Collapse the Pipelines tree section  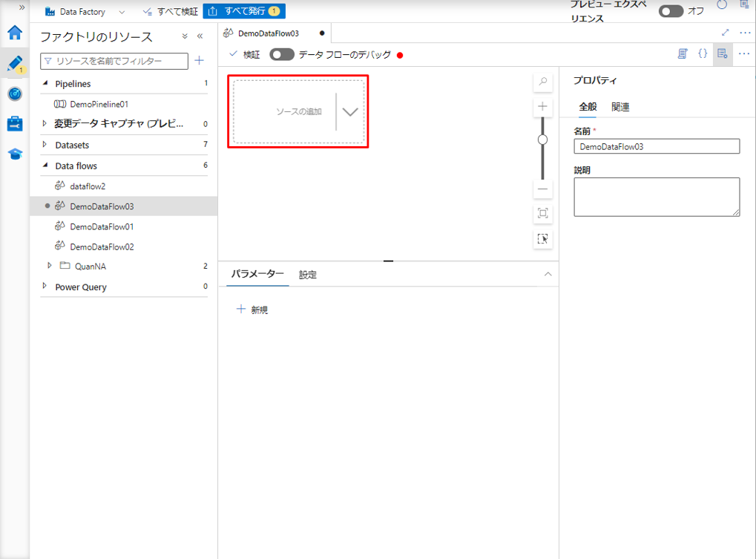pyautogui.click(x=45, y=83)
